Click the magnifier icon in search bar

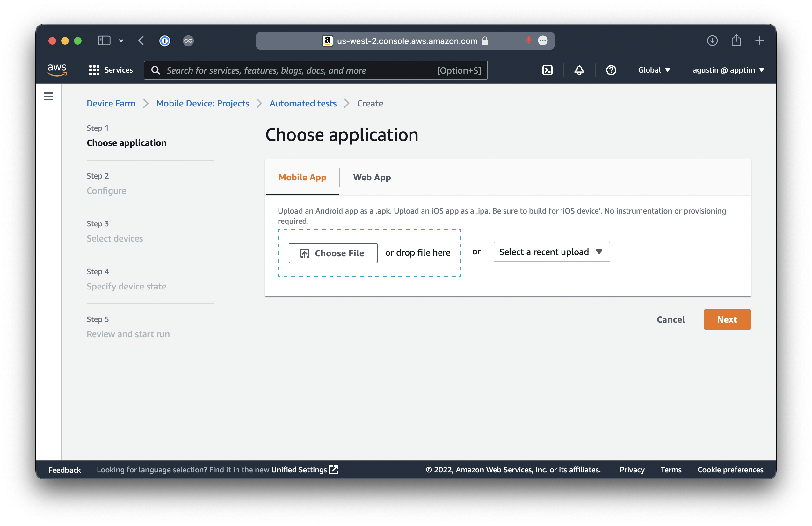click(156, 70)
